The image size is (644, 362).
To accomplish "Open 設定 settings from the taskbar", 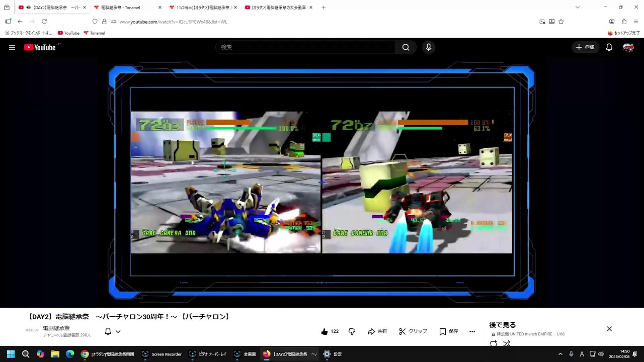I will coord(333,354).
